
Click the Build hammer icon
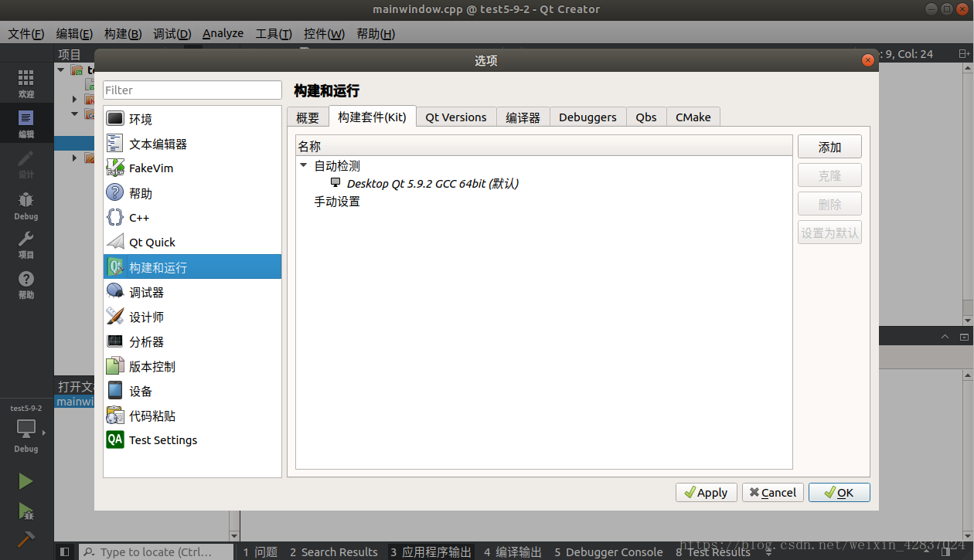pos(26,539)
